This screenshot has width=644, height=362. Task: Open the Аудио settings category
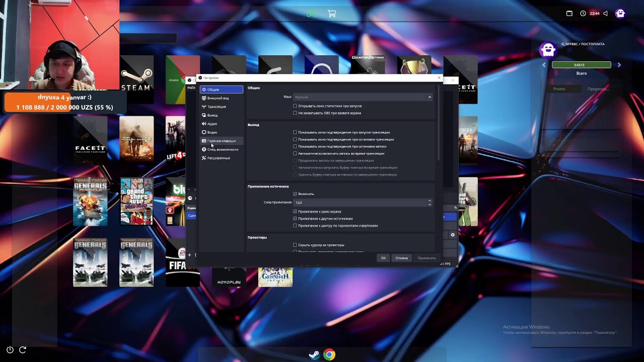coord(221,124)
